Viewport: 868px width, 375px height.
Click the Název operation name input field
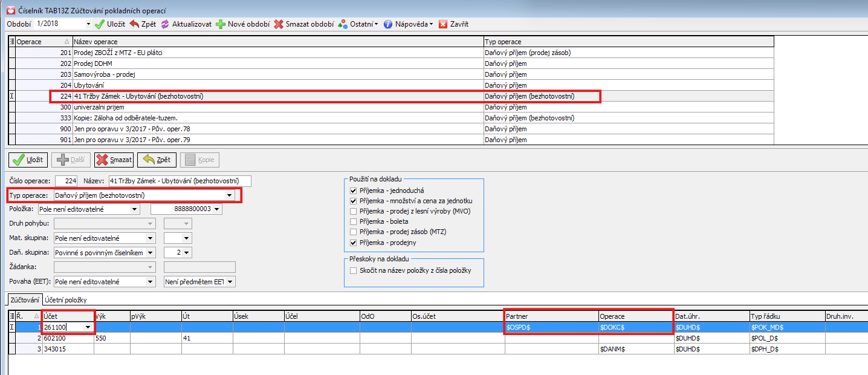tap(179, 181)
